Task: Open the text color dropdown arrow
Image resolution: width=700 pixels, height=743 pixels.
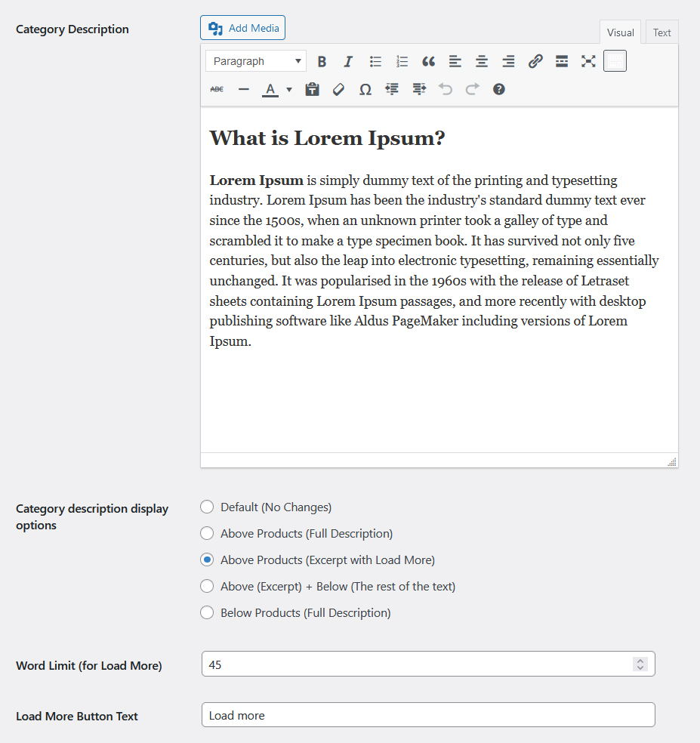Action: [289, 89]
